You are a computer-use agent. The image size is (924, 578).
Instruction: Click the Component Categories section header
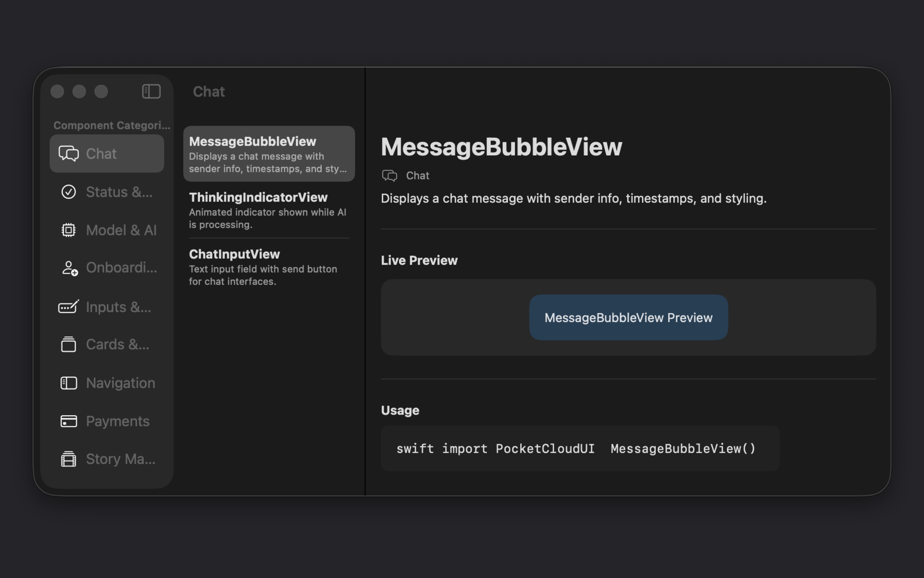tap(112, 125)
